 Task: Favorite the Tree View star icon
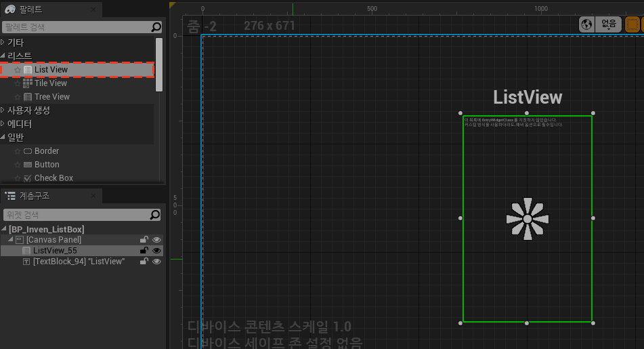coord(17,97)
